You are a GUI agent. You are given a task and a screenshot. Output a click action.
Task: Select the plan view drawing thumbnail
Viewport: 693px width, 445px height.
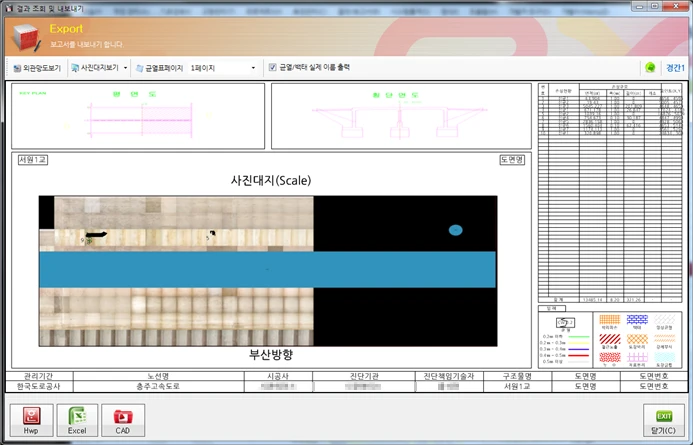[138, 116]
